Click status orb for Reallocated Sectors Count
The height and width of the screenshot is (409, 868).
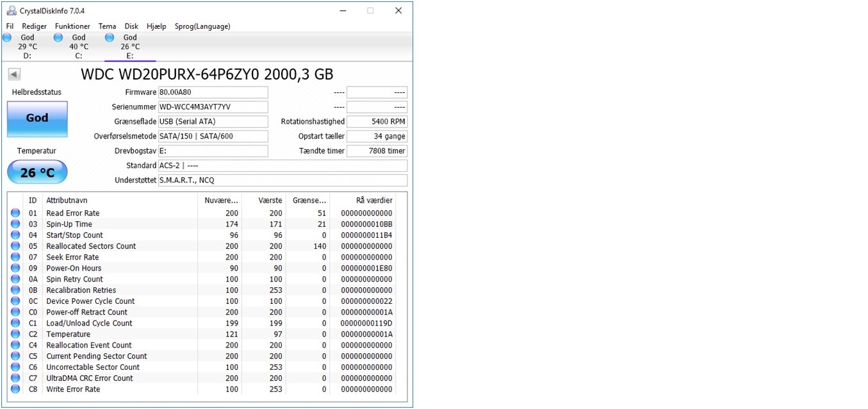point(15,246)
